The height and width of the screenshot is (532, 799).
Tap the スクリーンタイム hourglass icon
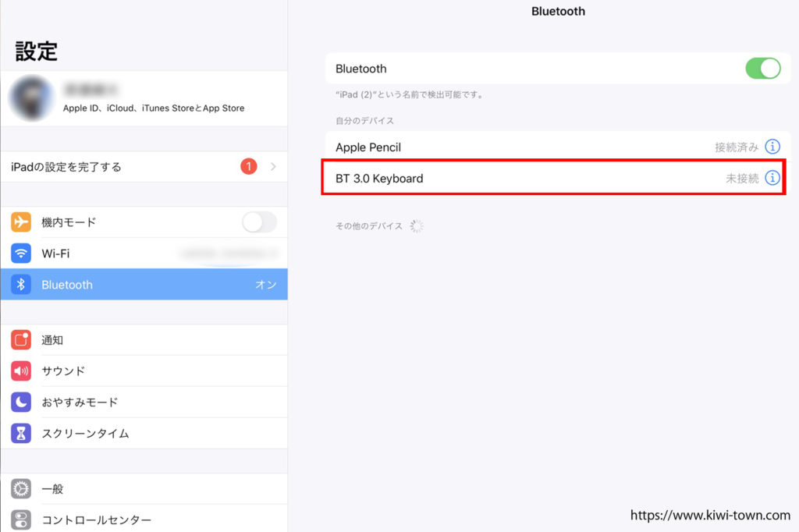coord(21,433)
